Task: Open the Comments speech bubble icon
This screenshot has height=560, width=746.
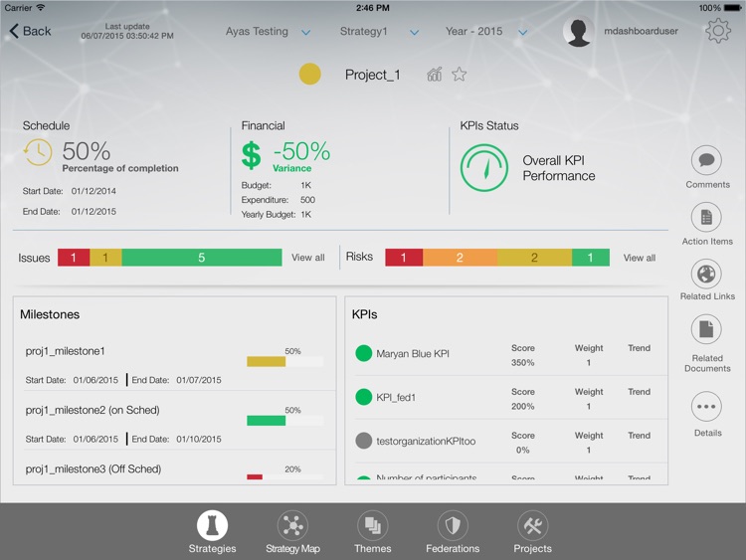Action: tap(706, 160)
